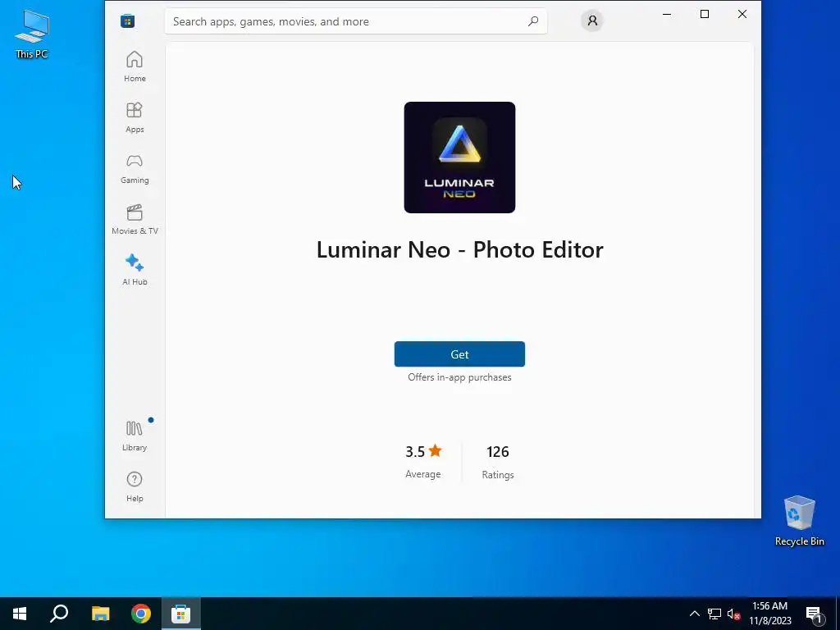The height and width of the screenshot is (630, 840).
Task: Click the Luminar Neo app logo
Action: coord(459,157)
